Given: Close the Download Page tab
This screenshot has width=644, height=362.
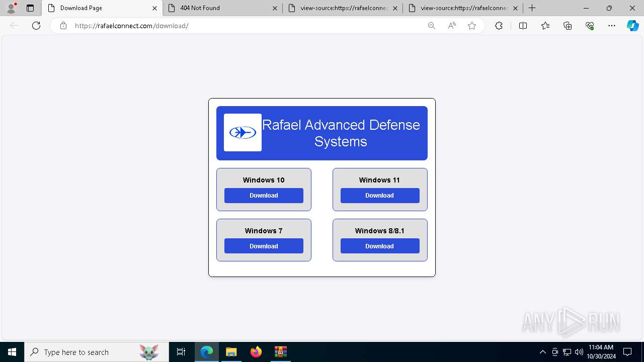Looking at the screenshot, I should click(x=154, y=8).
